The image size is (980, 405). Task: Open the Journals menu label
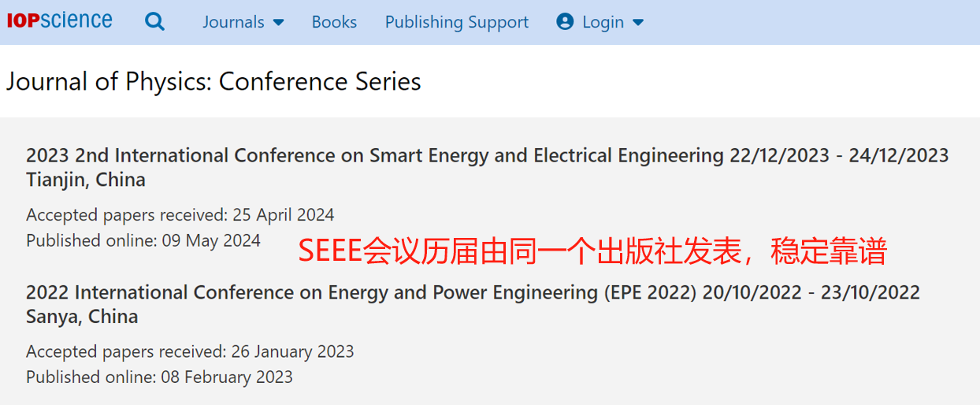(233, 22)
